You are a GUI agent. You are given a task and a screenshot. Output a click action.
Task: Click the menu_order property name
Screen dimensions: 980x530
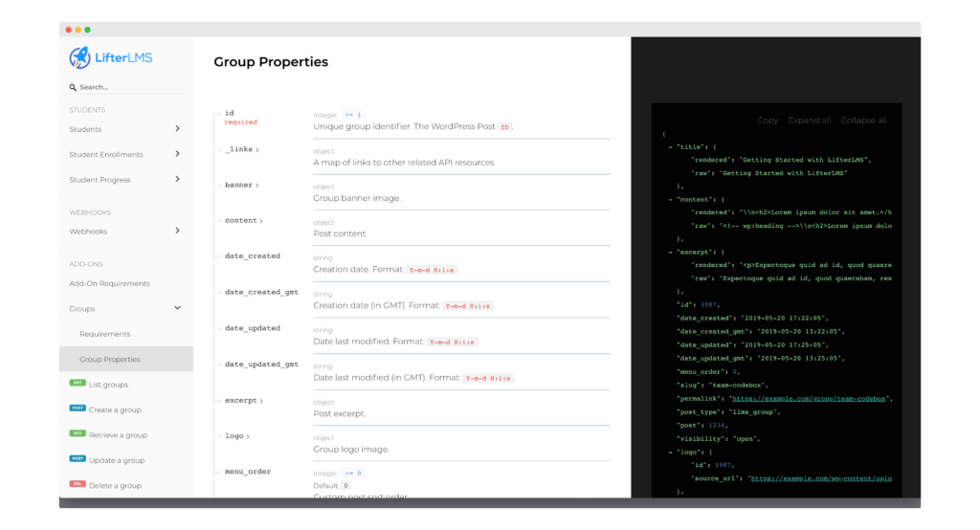click(x=248, y=472)
